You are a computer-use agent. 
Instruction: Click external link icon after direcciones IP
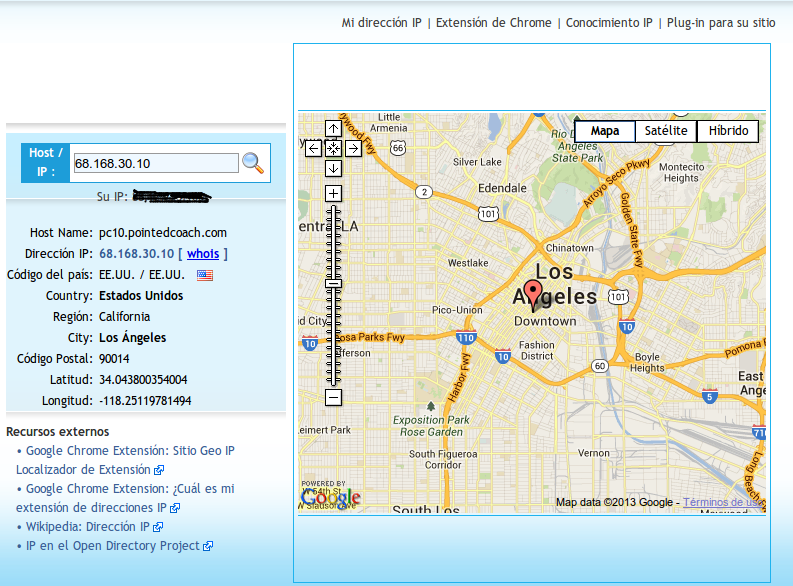pos(175,508)
